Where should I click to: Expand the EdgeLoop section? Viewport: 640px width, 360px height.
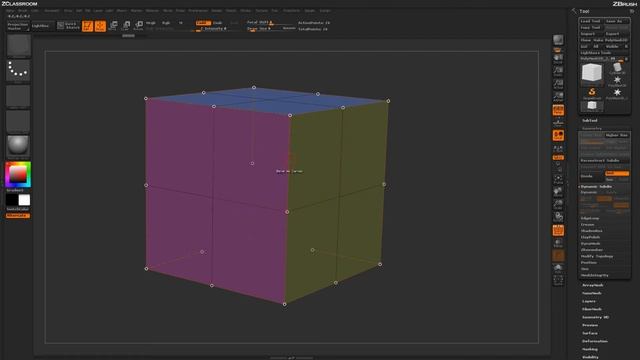(x=590, y=218)
